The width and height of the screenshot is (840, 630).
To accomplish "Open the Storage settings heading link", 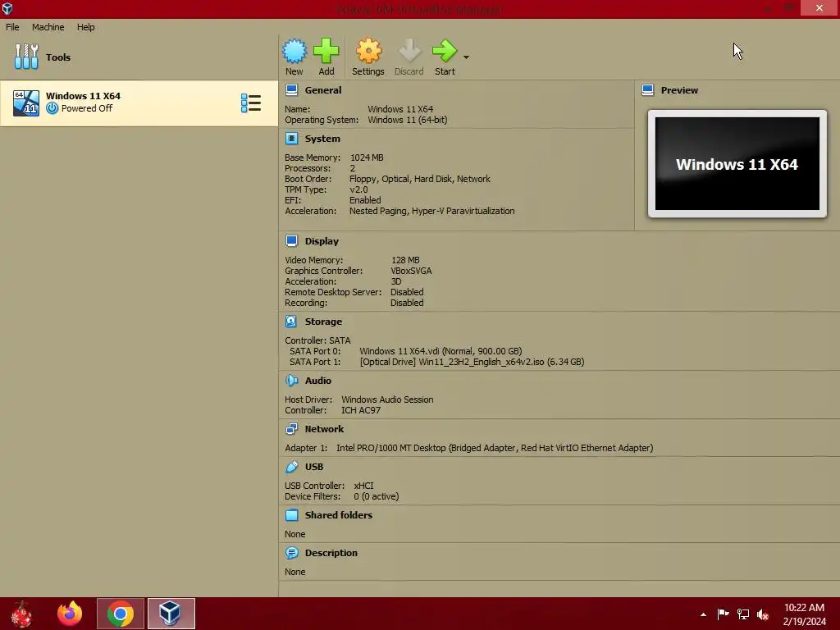I will coord(323,322).
